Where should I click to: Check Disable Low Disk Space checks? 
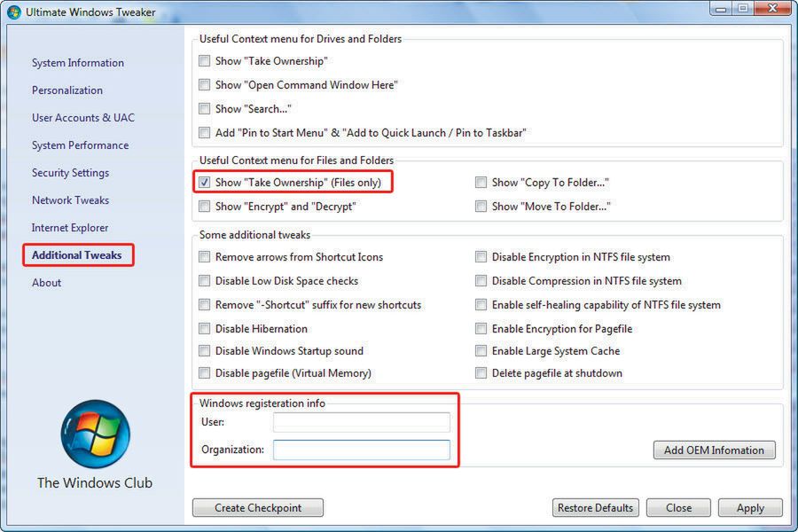(204, 280)
